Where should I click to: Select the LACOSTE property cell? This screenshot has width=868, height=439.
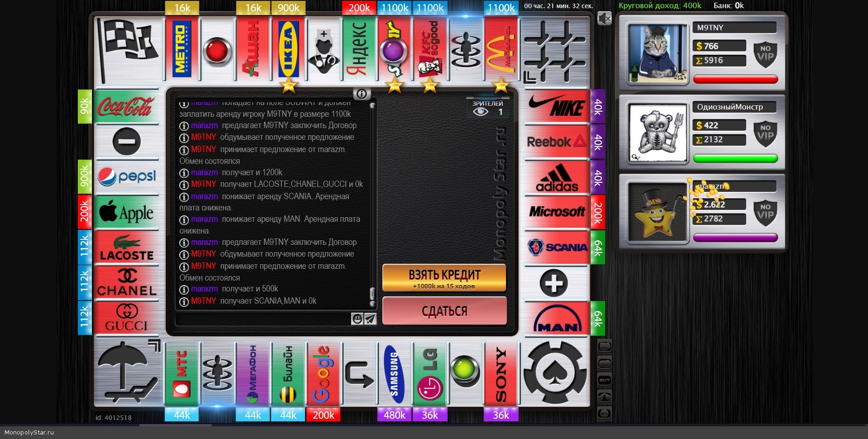point(127,248)
